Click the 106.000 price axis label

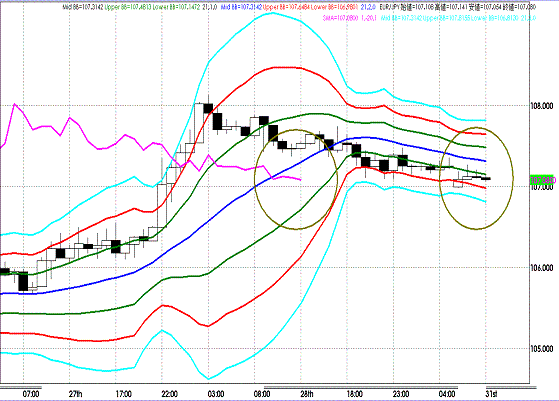point(542,268)
